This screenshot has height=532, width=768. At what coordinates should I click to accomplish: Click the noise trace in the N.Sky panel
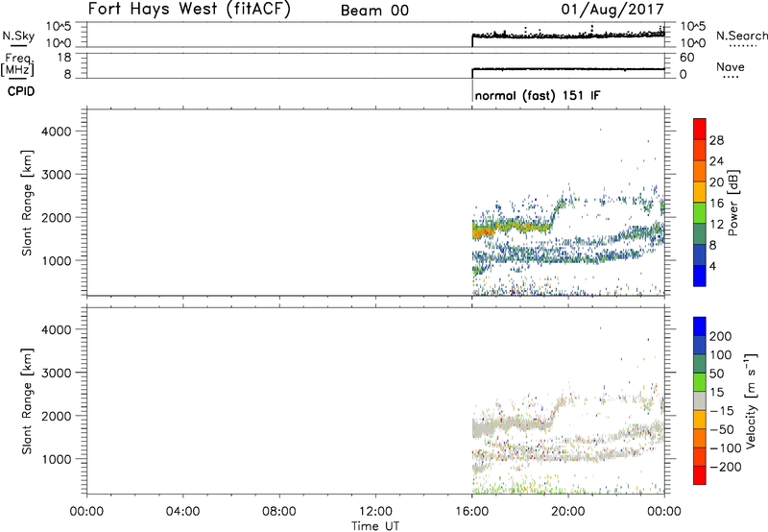(568, 36)
